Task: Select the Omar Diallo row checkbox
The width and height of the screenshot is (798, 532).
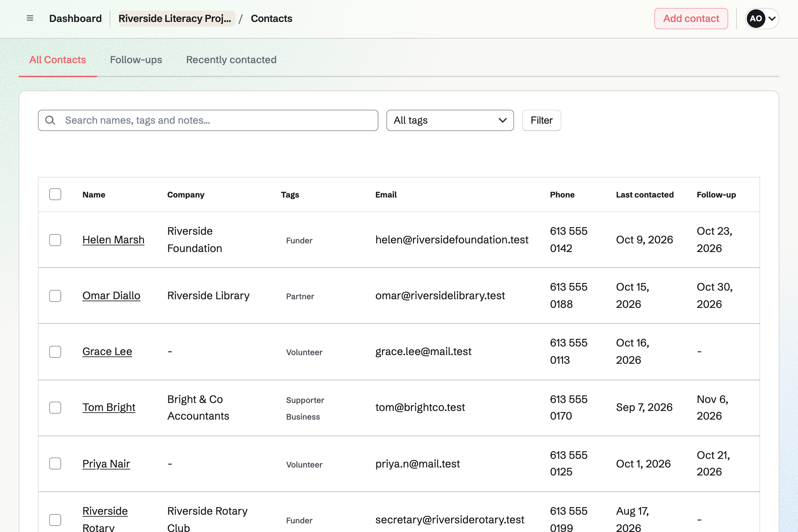Action: point(55,296)
